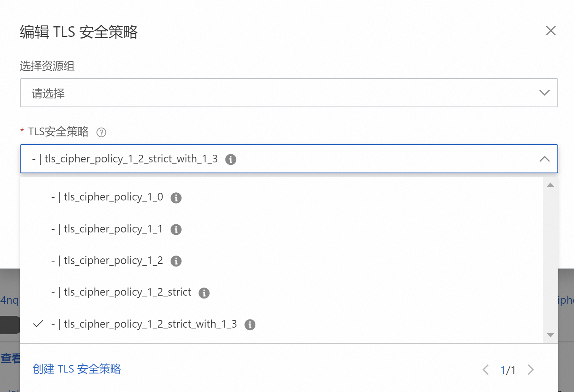
Task: Click help question mark next to TLS安全策略 label
Action: pos(101,132)
